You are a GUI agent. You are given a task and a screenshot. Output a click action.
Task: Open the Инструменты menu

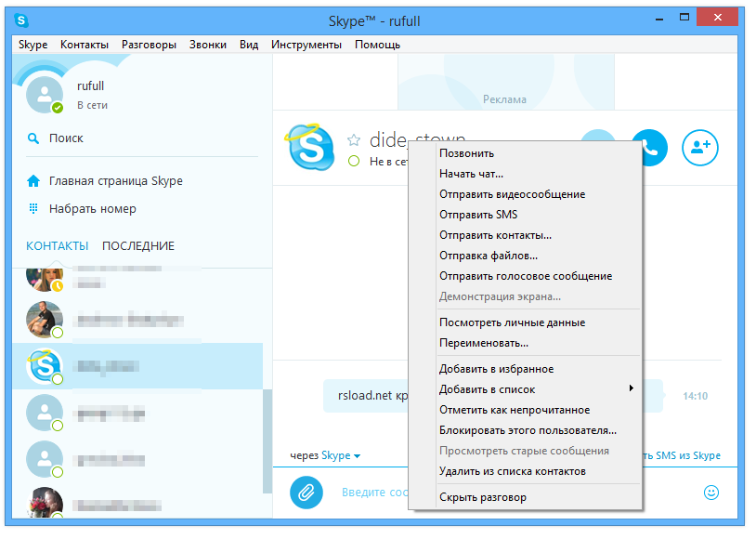tap(306, 45)
